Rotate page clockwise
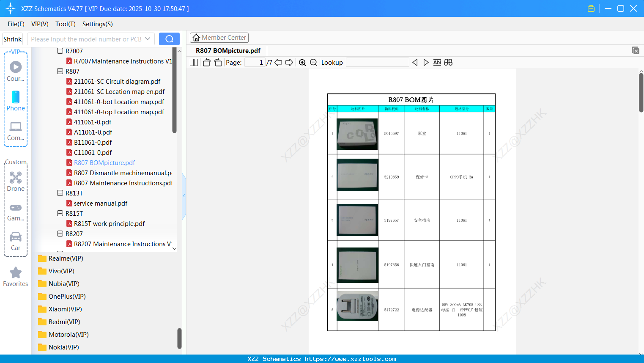644x363 pixels. coord(218,62)
